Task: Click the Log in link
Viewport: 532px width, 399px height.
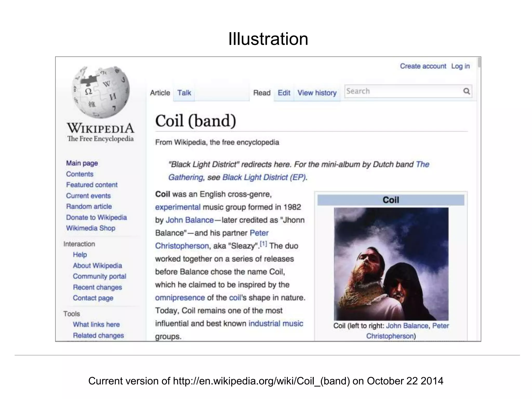Action: pyautogui.click(x=460, y=66)
